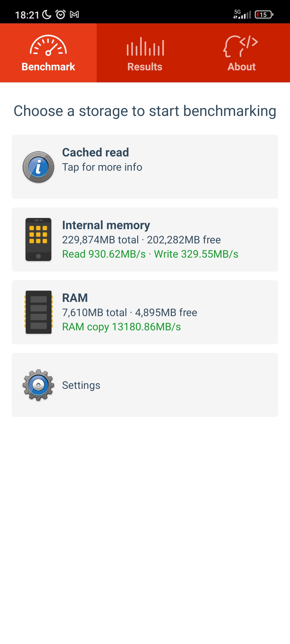The height and width of the screenshot is (644, 290).
Task: Start benchmark on Internal memory title
Action: click(106, 225)
